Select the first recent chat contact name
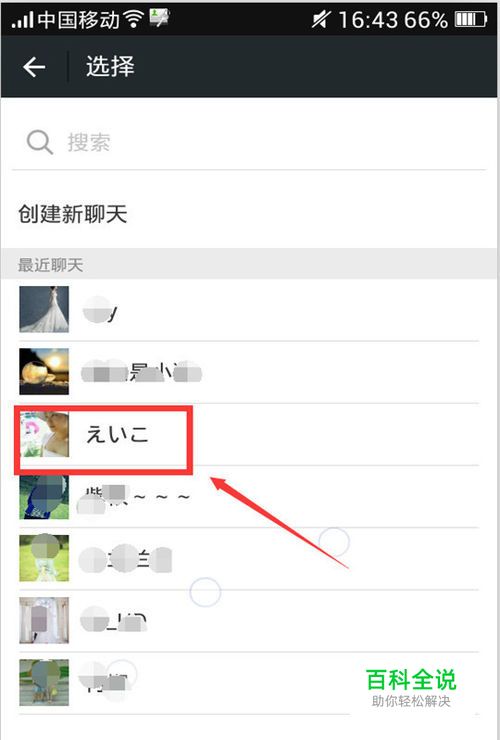500x740 pixels. [x=100, y=310]
